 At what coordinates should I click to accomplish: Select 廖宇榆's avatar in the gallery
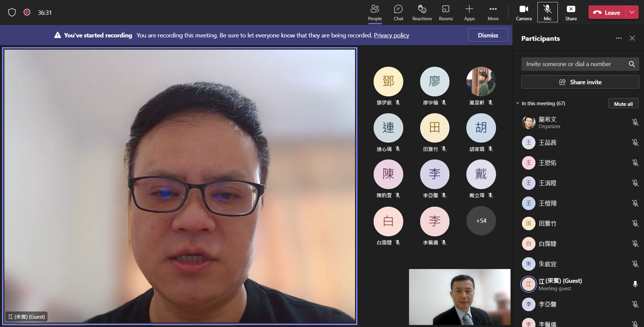click(435, 82)
